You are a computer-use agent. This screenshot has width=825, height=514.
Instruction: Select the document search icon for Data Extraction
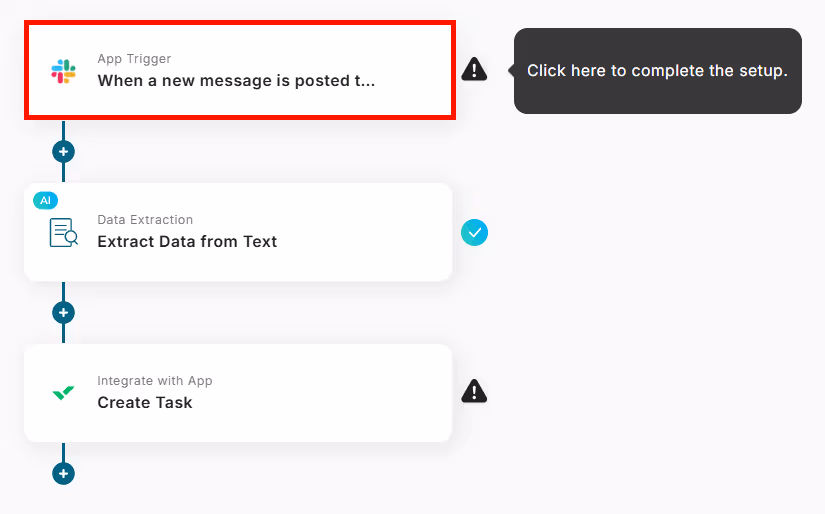pos(63,233)
